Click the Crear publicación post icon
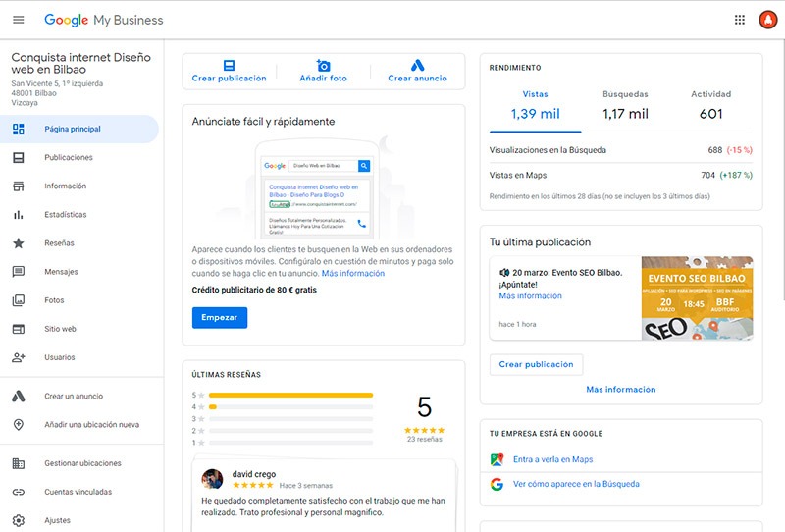This screenshot has height=532, width=785. point(229,65)
